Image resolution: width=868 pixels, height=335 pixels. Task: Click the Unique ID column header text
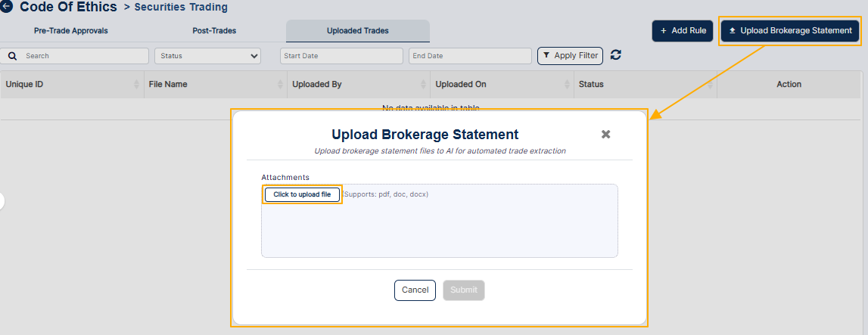click(24, 85)
